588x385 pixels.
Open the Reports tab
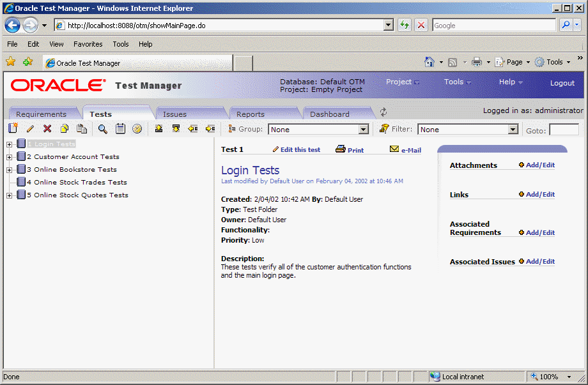point(251,114)
